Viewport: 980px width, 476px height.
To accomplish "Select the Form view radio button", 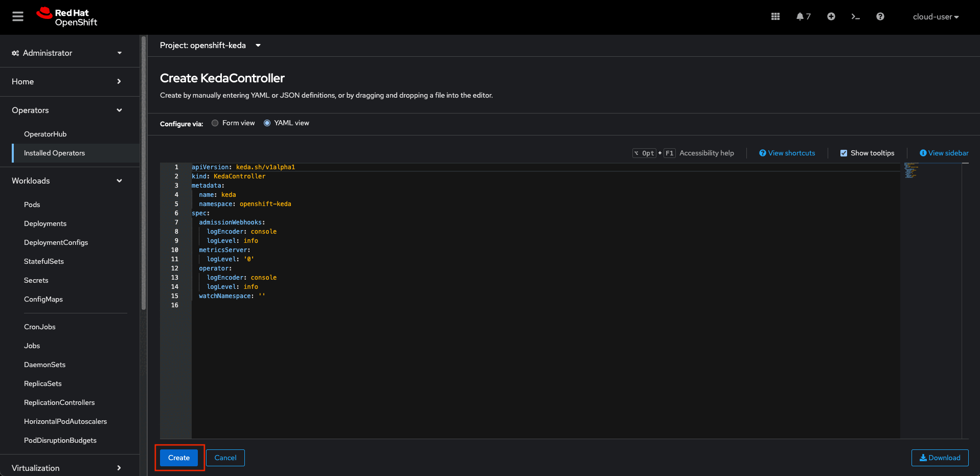I will coord(215,123).
